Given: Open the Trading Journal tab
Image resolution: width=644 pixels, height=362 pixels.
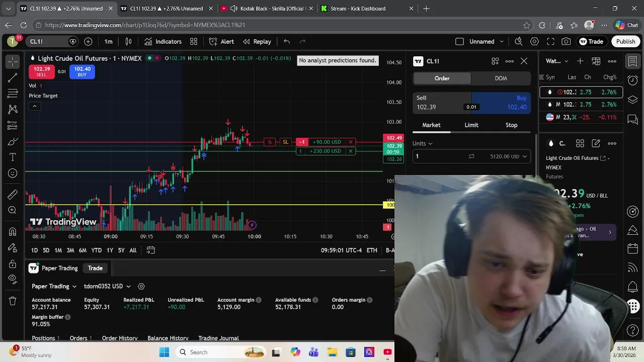Looking at the screenshot, I should [x=218, y=338].
